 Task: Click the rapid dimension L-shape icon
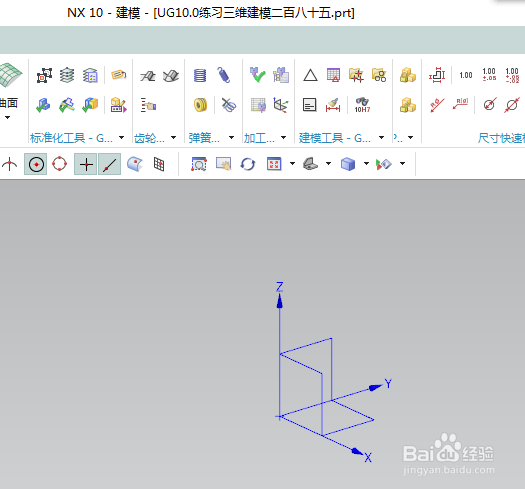(437, 75)
